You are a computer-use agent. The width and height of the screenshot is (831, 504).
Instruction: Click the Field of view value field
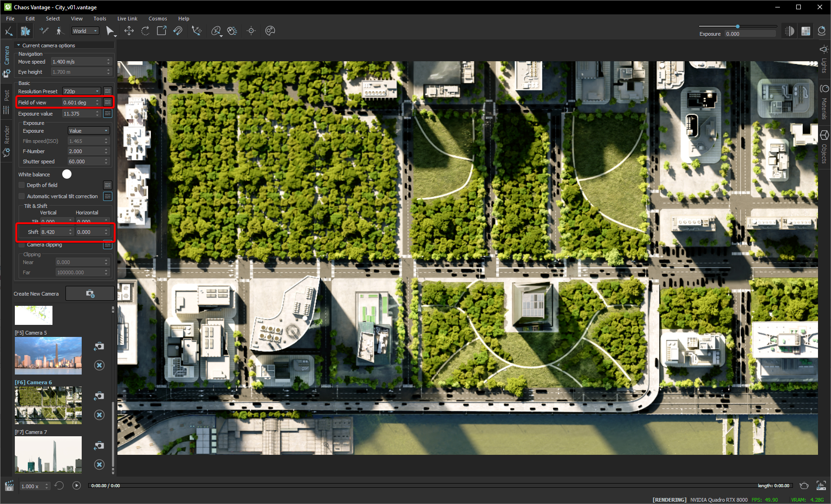81,103
